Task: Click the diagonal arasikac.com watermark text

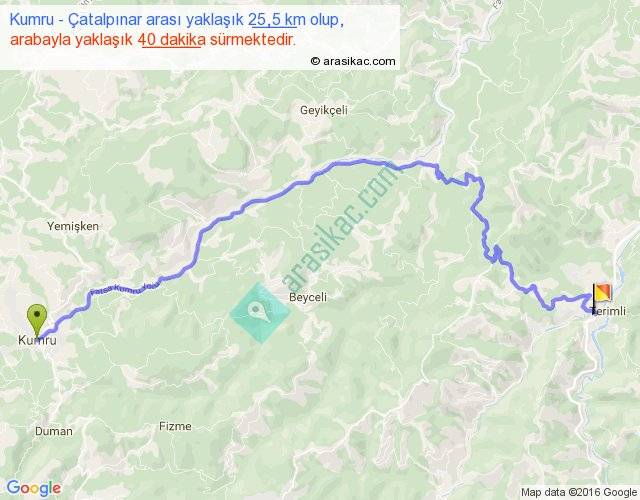Action: click(x=341, y=227)
